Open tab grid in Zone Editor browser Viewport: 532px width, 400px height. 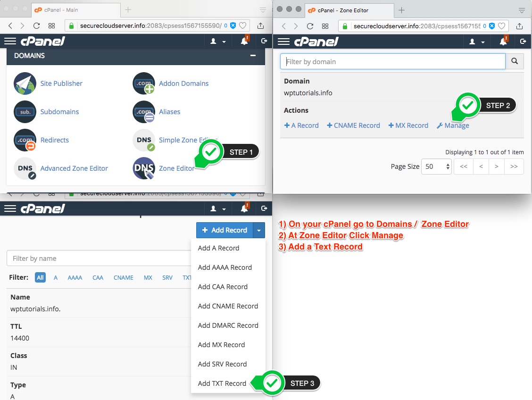(x=325, y=26)
